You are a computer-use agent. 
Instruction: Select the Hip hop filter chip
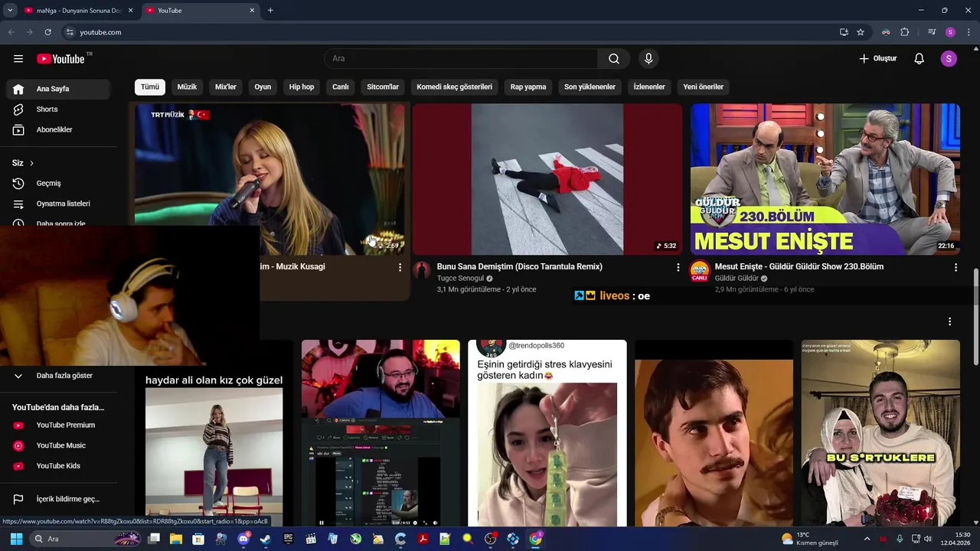(x=302, y=87)
